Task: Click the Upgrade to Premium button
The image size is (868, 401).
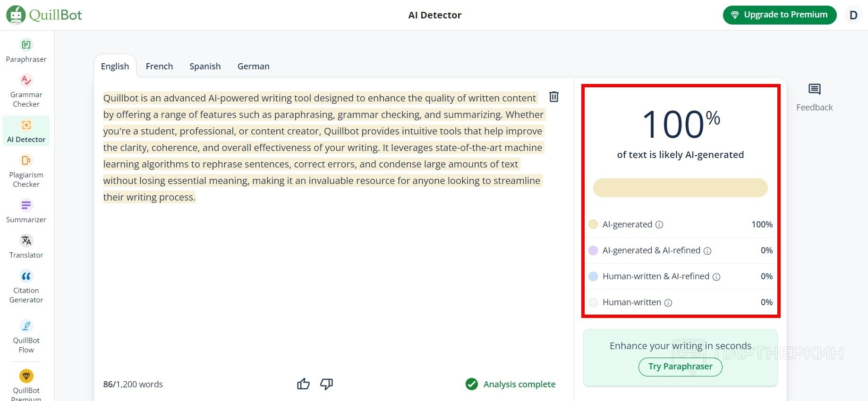Action: (x=779, y=15)
